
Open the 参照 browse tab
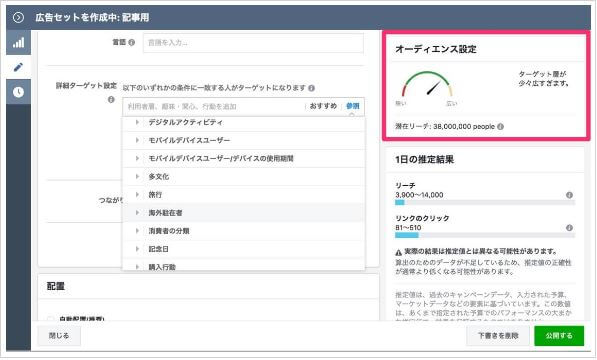352,106
